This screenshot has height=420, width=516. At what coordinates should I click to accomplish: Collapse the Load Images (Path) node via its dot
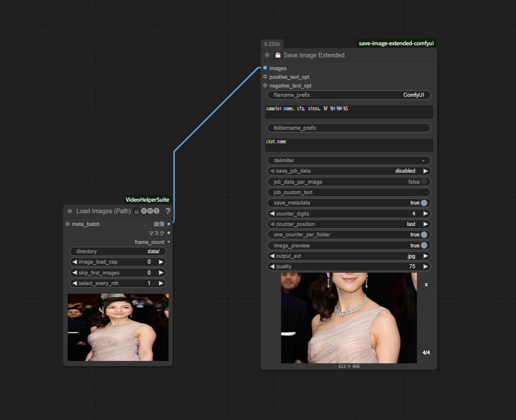click(x=70, y=211)
